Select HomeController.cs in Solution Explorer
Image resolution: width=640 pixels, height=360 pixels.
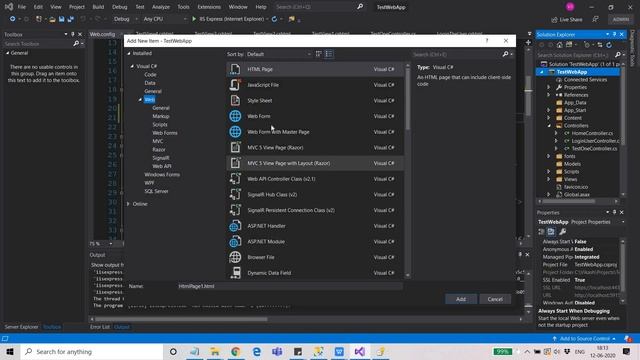[592, 133]
